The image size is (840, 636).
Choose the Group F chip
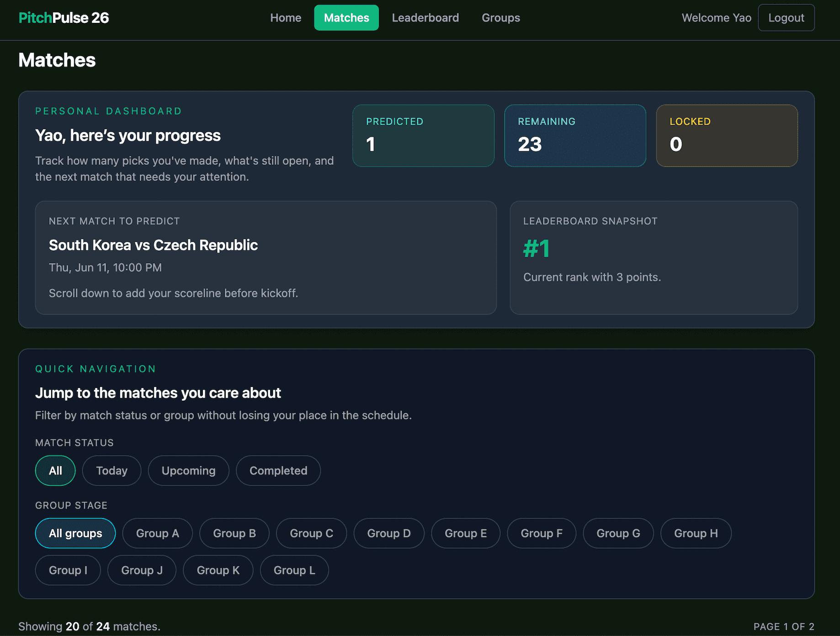click(x=542, y=533)
